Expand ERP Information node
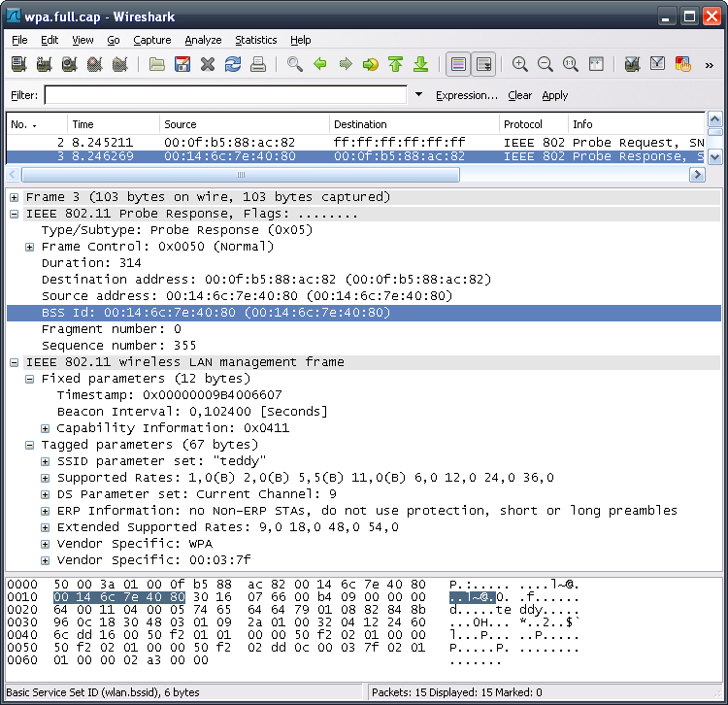 click(x=45, y=511)
